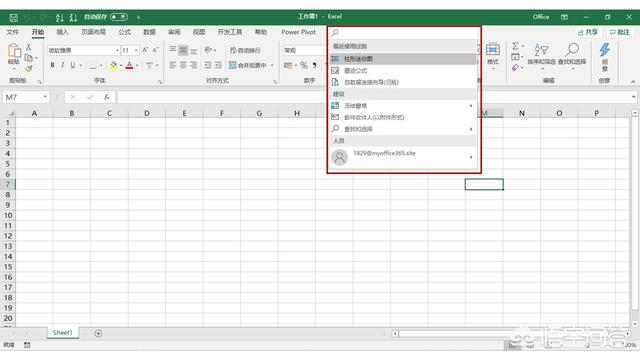Toggle the AutoSave switch

[x=119, y=17]
